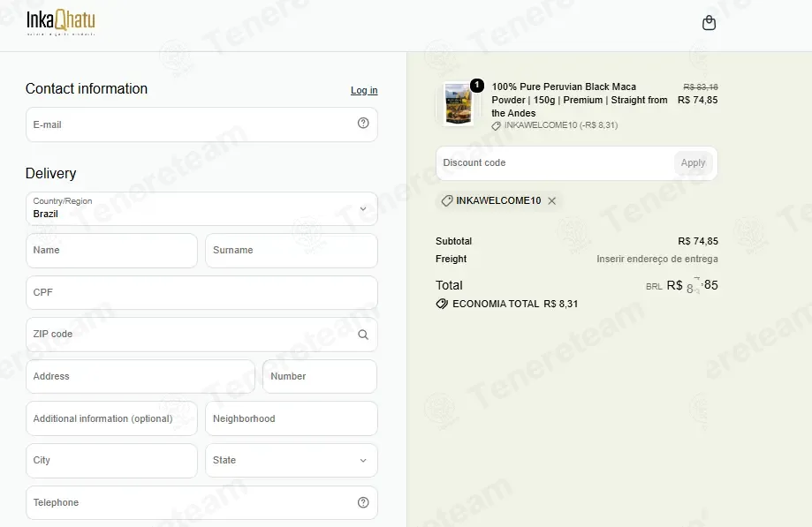Screen dimensions: 812x527
Task: Select the Number input field
Action: [x=320, y=377]
